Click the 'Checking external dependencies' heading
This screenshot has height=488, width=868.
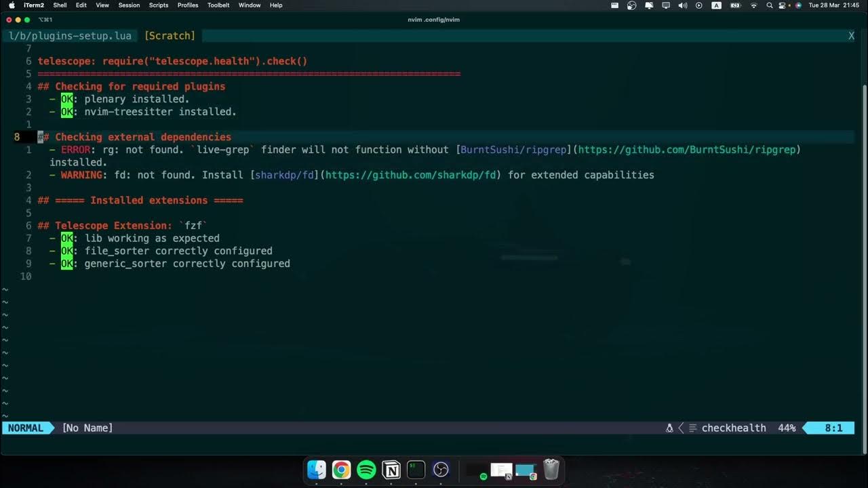[134, 137]
